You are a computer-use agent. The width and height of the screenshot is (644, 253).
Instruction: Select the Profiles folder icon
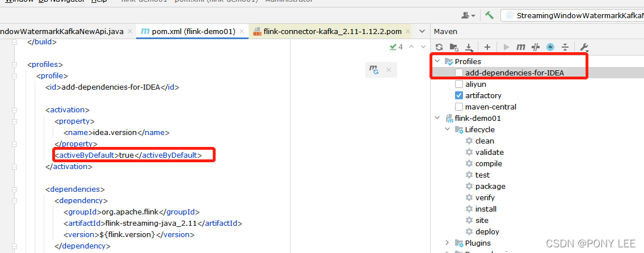(x=448, y=62)
